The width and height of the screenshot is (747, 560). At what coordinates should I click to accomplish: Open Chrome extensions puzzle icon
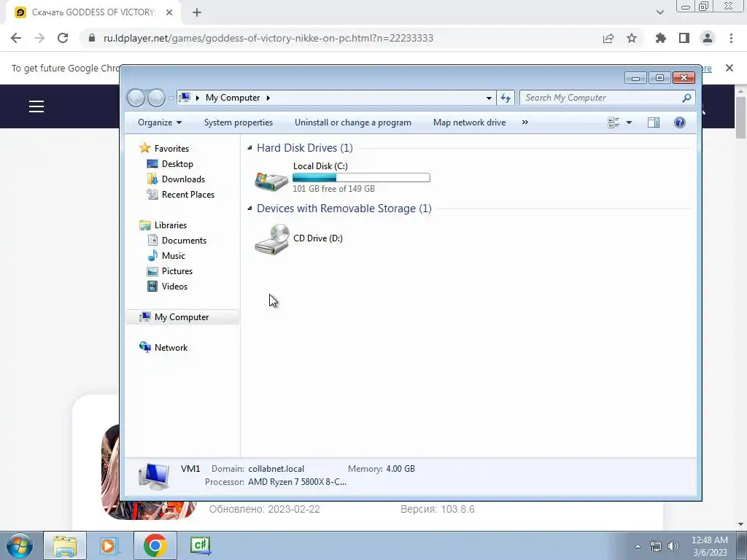pos(661,38)
